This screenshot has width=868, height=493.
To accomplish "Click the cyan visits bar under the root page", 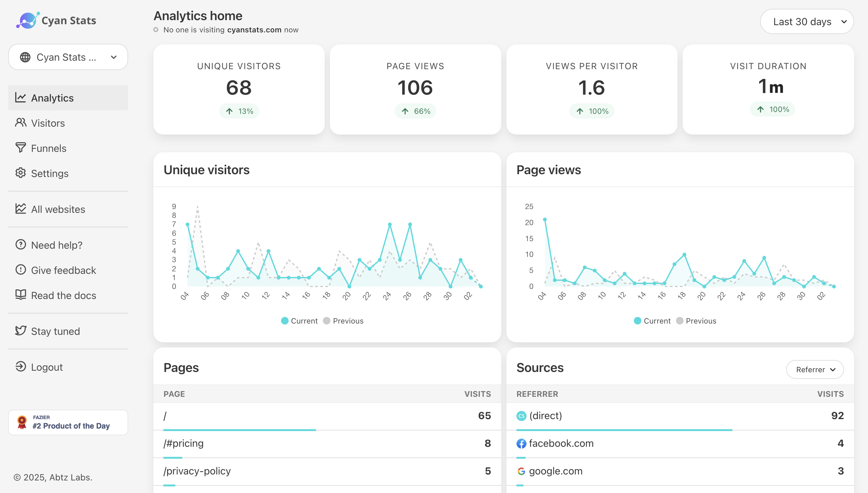I will point(240,429).
